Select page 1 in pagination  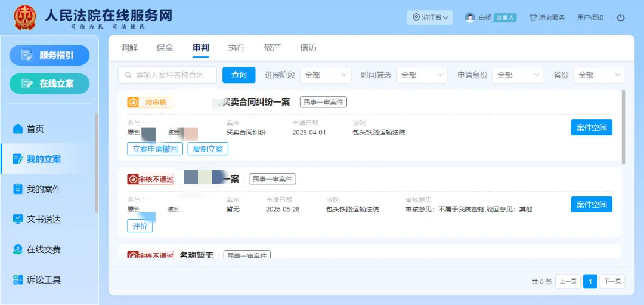[590, 282]
